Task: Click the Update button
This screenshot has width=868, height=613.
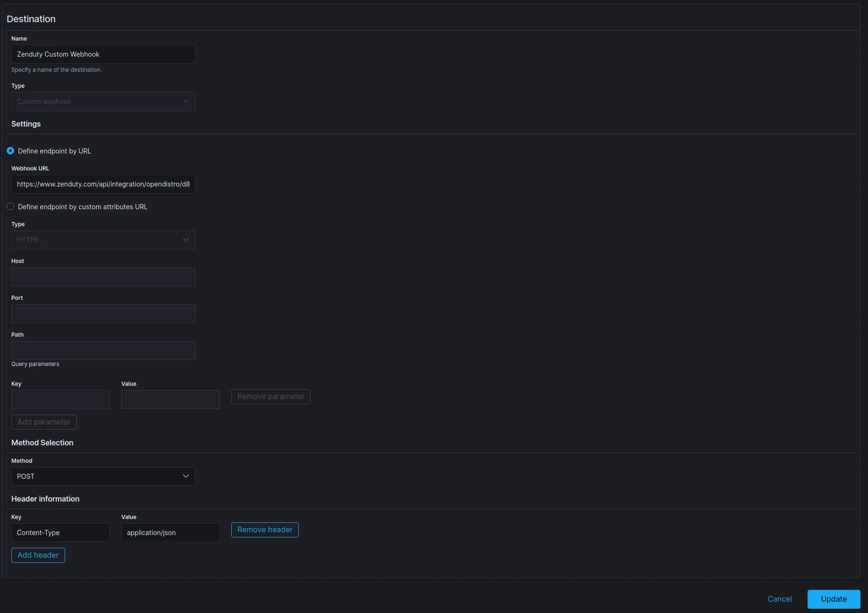Action: [834, 599]
